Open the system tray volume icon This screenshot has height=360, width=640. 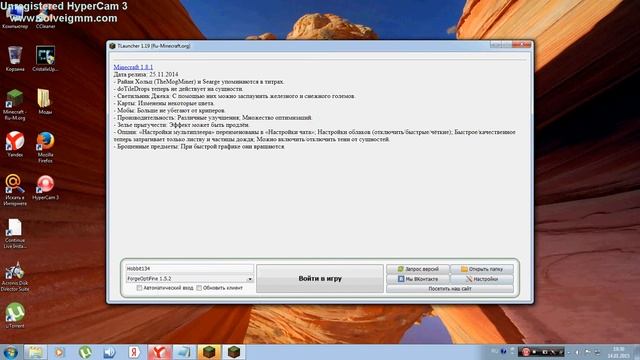pos(577,352)
